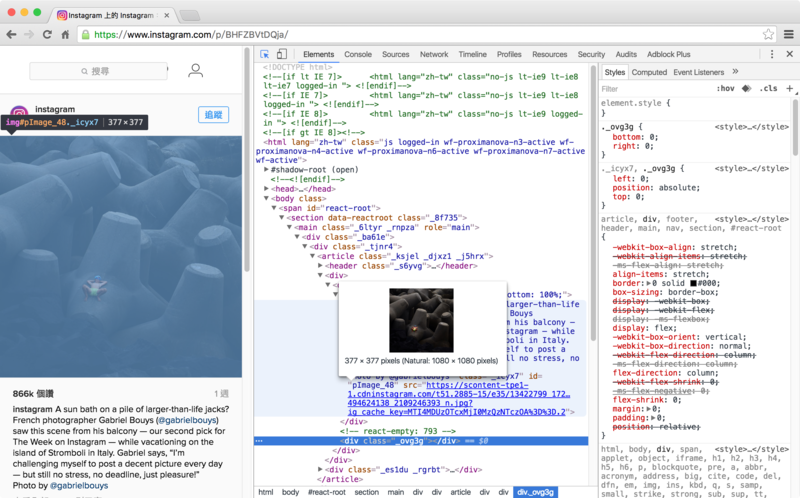Open the Resources tab
The width and height of the screenshot is (800, 498).
pos(549,54)
